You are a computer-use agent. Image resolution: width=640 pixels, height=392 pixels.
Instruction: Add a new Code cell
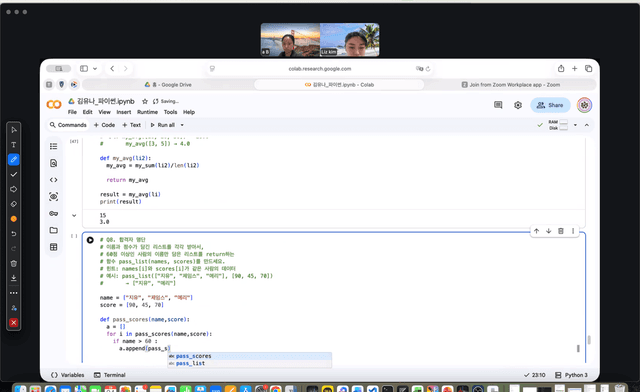pos(104,125)
